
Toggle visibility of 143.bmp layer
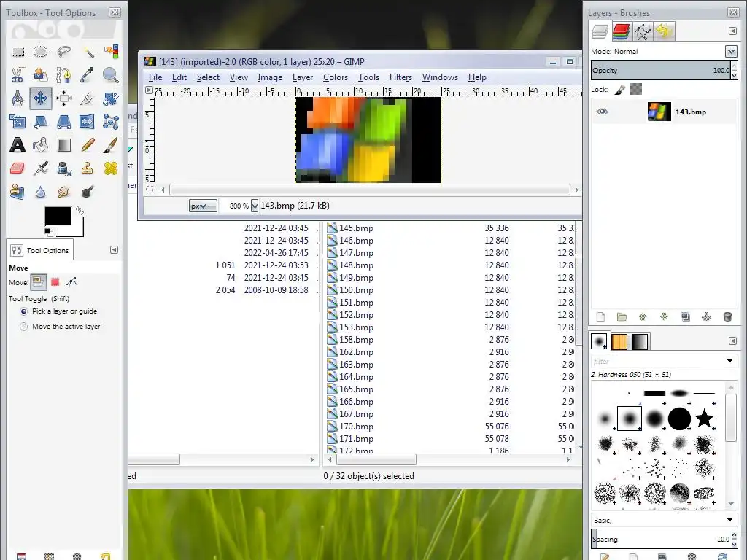point(602,112)
